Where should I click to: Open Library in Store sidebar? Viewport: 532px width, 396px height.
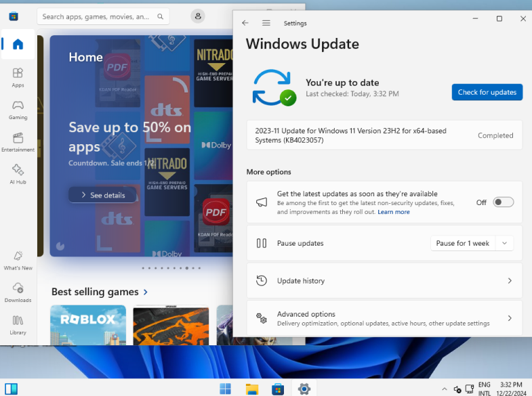pyautogui.click(x=18, y=325)
